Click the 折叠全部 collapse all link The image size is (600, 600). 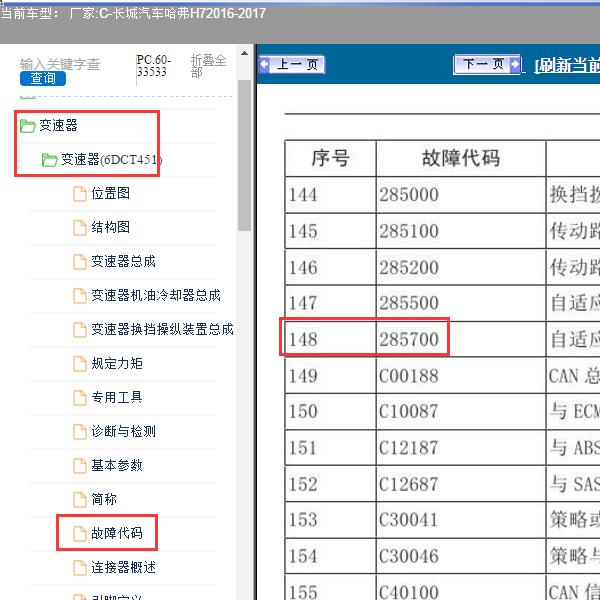click(208, 66)
